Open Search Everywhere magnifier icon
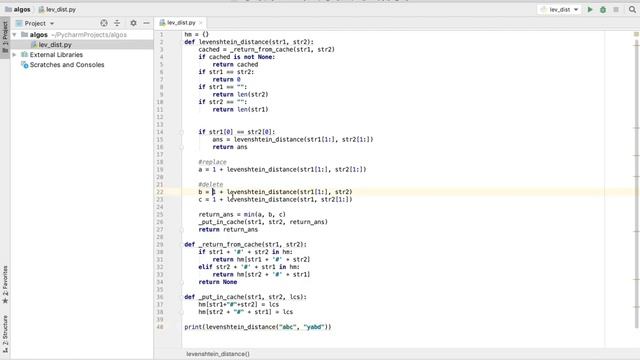The image size is (640, 360). (632, 9)
